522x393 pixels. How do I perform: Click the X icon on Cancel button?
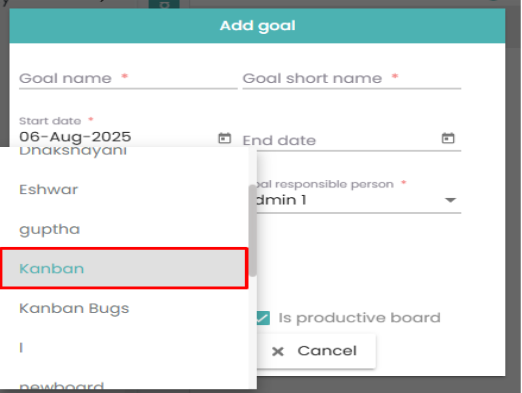tap(278, 351)
